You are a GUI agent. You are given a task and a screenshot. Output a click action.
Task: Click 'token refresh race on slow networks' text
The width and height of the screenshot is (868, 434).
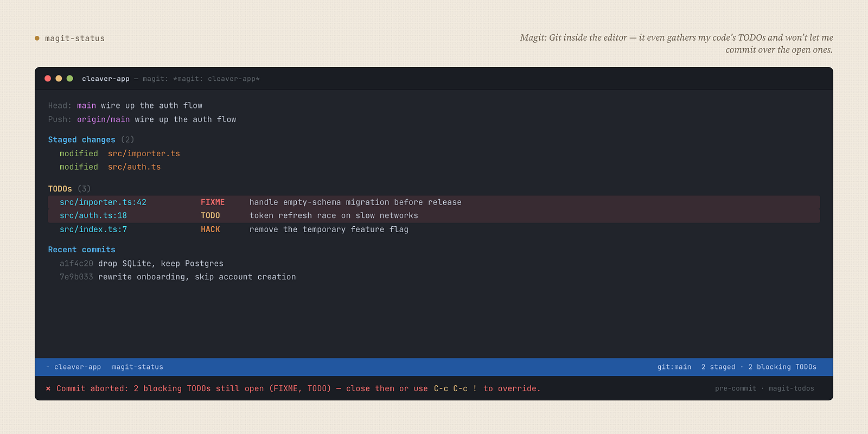click(x=334, y=216)
